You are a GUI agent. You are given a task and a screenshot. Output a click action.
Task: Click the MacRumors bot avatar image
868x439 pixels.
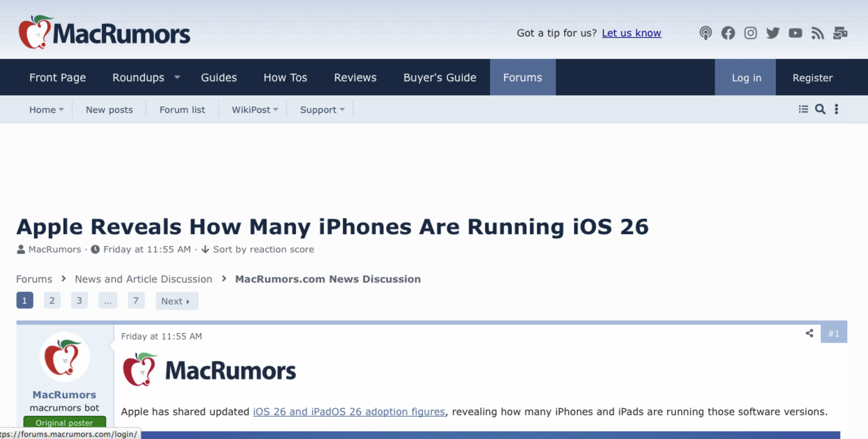tap(64, 357)
